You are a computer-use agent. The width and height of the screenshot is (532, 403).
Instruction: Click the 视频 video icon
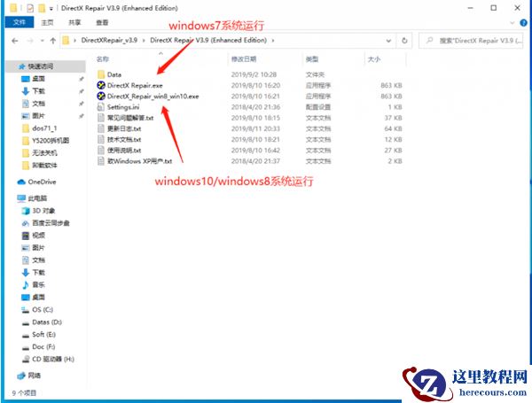[26, 236]
